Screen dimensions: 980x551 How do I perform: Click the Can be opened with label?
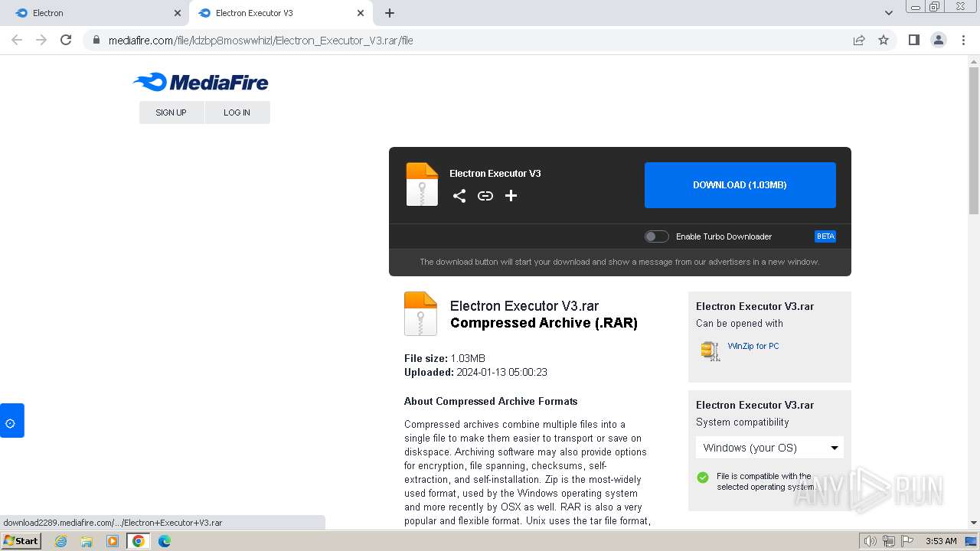tap(740, 324)
